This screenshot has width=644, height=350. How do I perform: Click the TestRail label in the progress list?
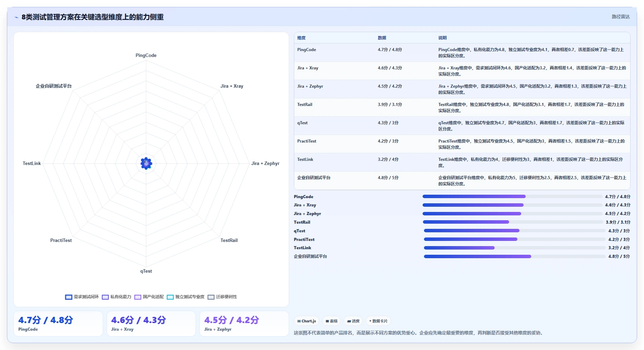click(302, 222)
